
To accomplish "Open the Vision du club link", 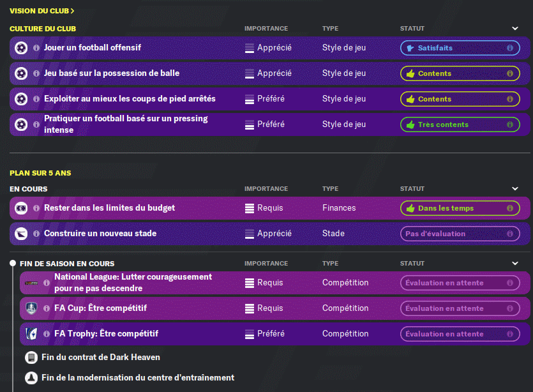I will click(42, 11).
